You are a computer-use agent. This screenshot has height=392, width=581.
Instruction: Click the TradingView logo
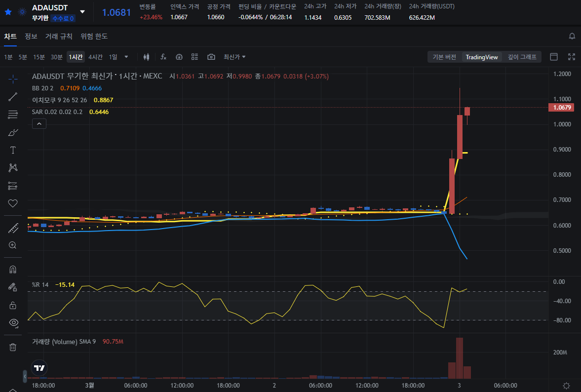point(39,368)
